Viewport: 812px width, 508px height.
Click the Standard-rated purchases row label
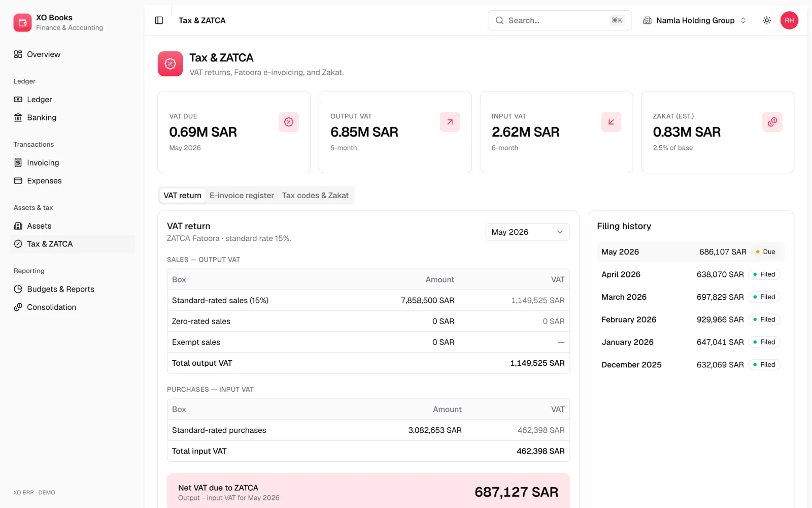(219, 430)
